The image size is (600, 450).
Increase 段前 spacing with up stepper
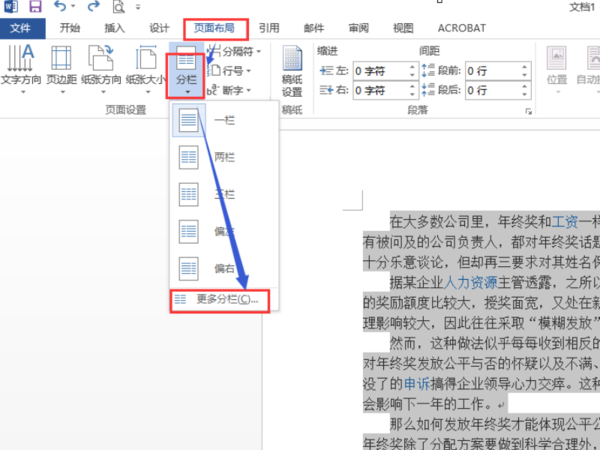(x=525, y=67)
